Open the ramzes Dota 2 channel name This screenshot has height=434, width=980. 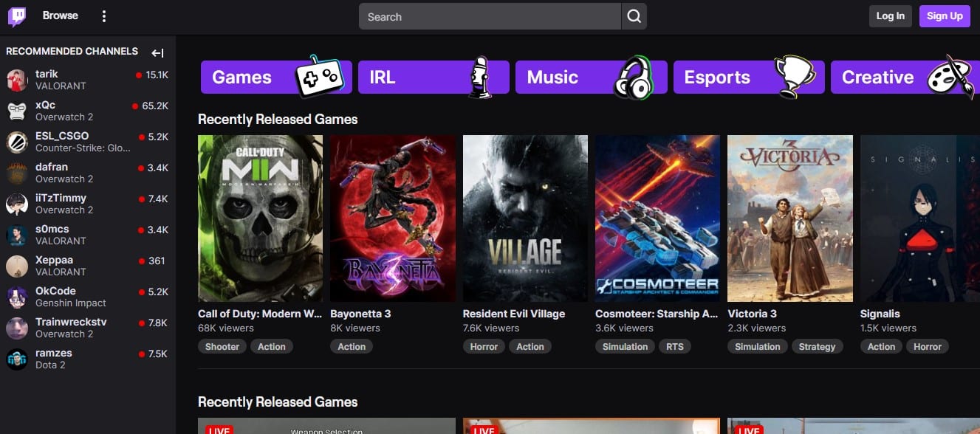[x=54, y=353]
